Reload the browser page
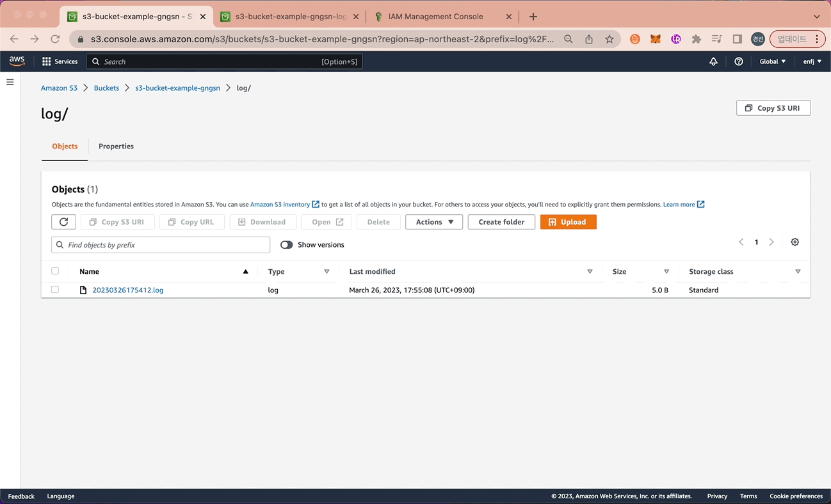The image size is (831, 504). point(55,39)
